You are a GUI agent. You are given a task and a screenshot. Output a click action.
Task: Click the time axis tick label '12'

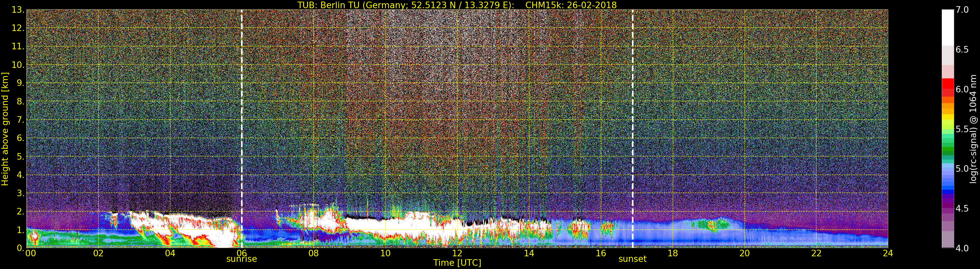coord(457,253)
